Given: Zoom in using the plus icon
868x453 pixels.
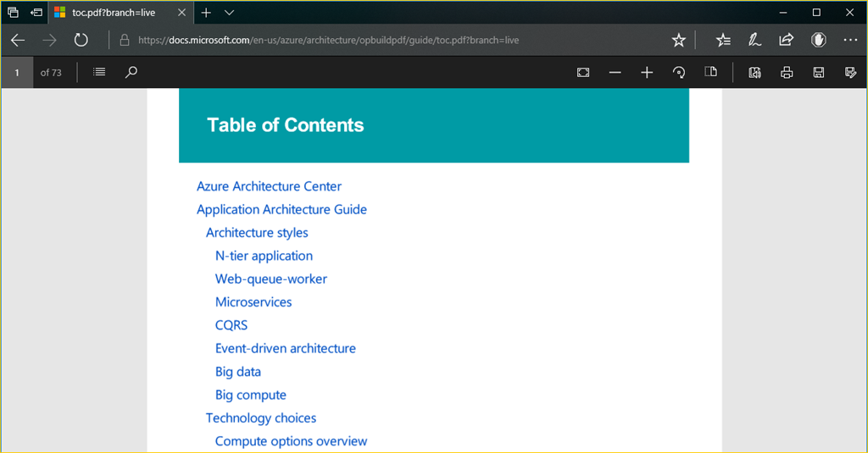Looking at the screenshot, I should 647,73.
